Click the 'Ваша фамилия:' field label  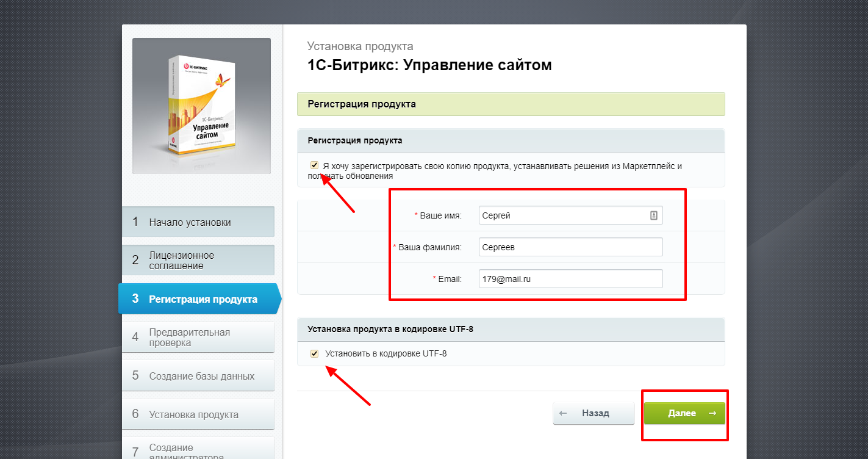coord(428,247)
